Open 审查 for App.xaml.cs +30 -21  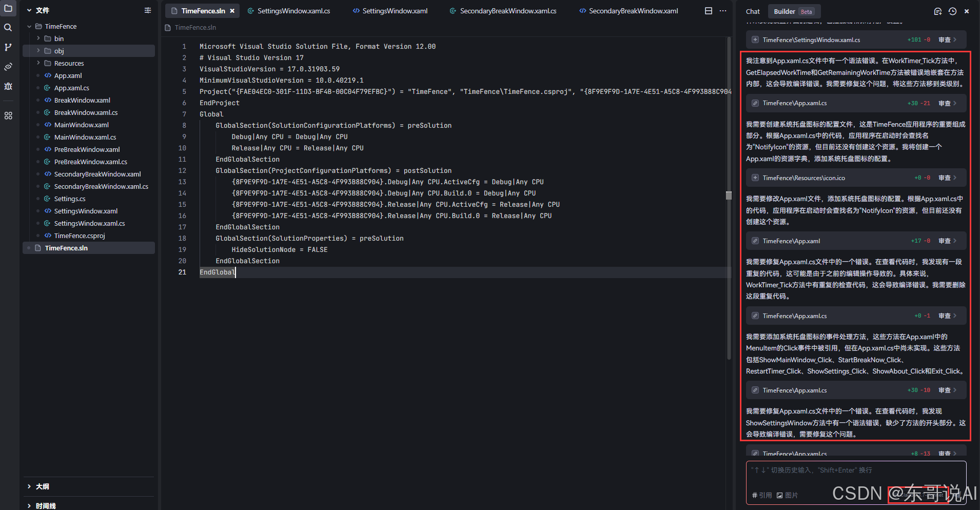point(947,103)
